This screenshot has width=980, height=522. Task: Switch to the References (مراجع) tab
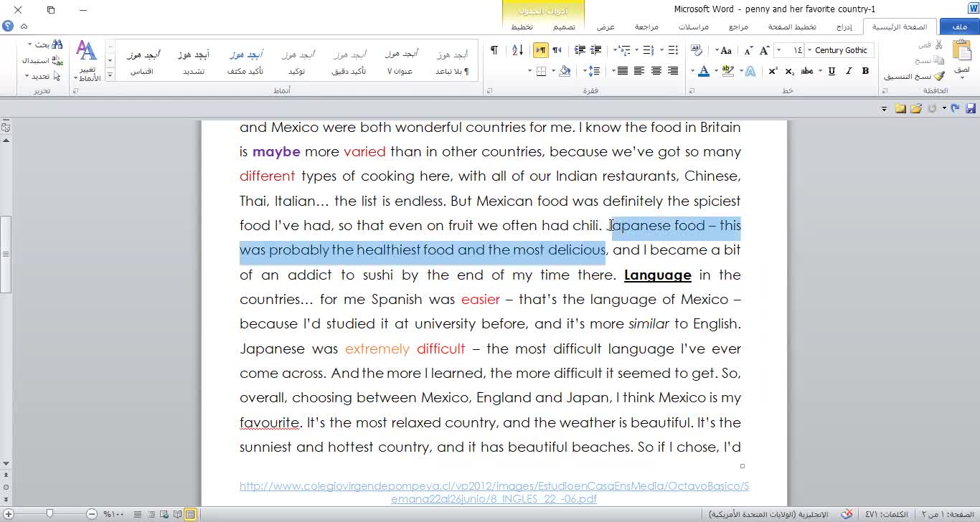(x=738, y=27)
